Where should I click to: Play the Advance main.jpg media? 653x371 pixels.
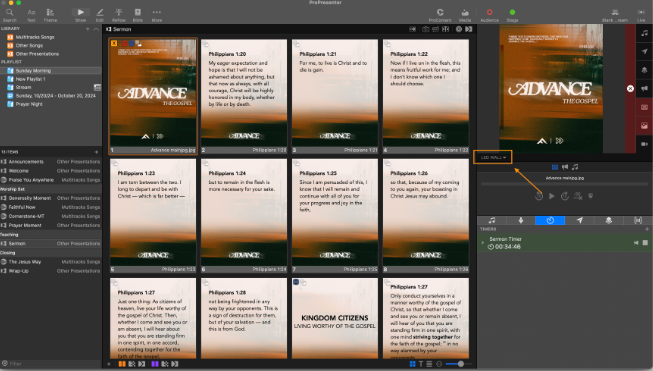tap(551, 196)
